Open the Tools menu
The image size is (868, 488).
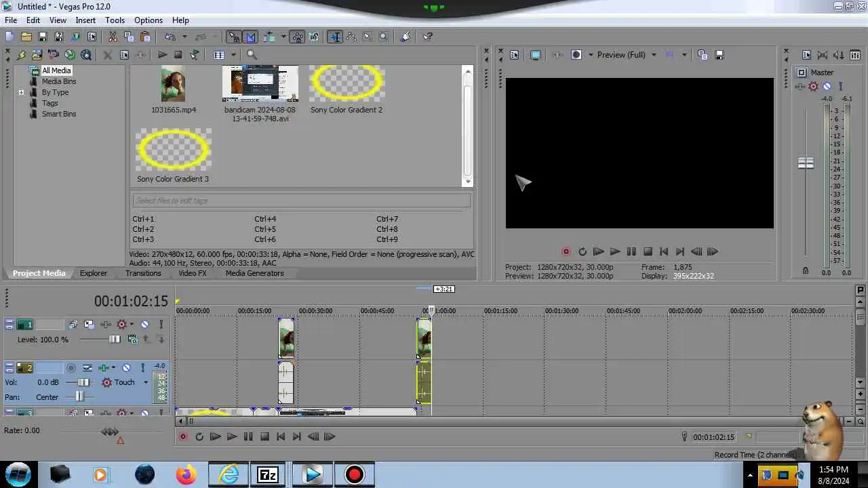(x=115, y=20)
